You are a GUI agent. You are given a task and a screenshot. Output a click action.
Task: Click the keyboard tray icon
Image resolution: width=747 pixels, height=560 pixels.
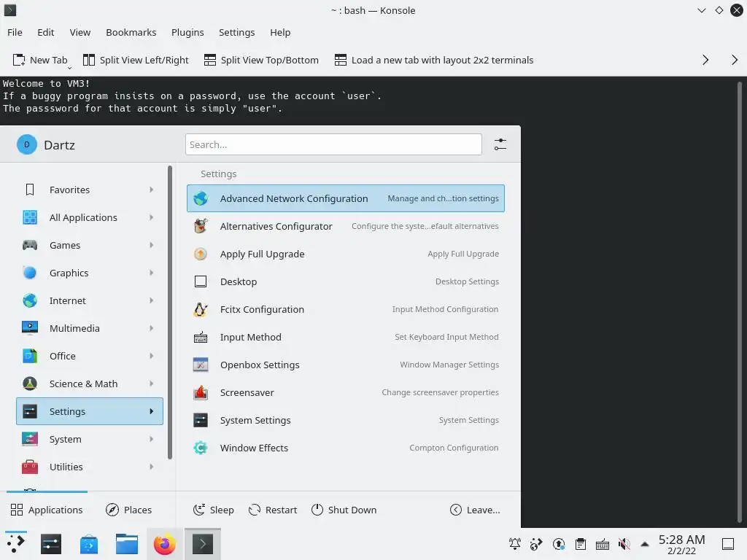coord(602,544)
